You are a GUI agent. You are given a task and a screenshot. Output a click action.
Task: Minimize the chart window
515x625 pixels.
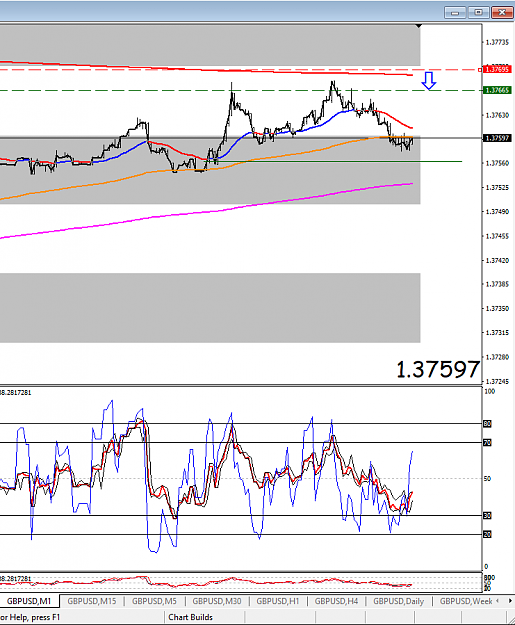pos(455,13)
